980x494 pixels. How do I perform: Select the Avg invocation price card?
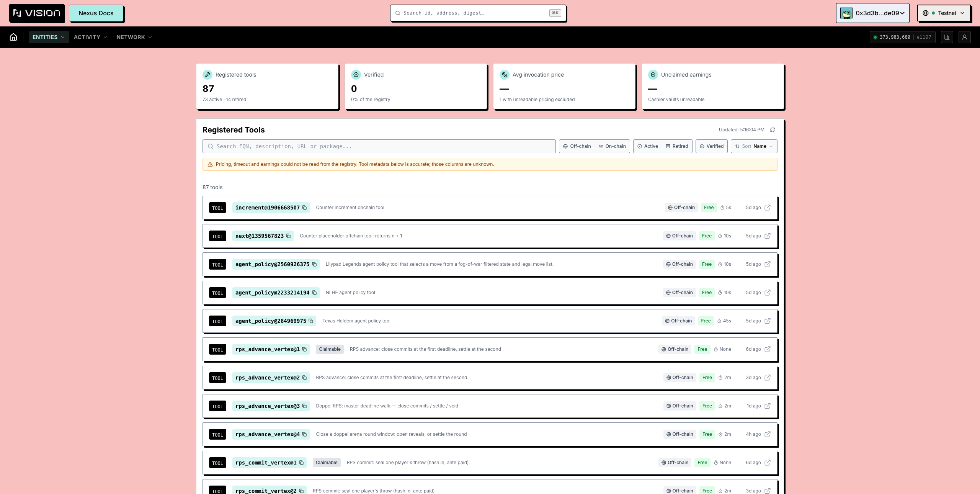point(564,87)
